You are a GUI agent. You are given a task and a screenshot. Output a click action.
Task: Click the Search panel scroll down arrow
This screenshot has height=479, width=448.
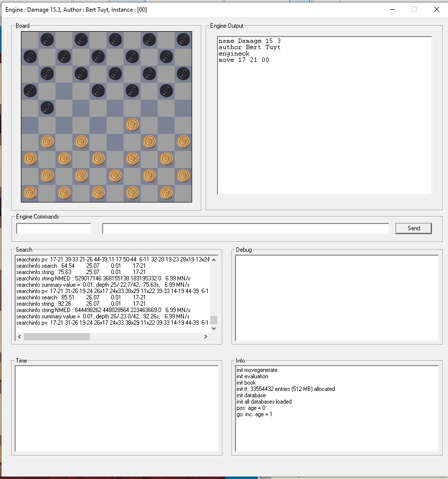(214, 328)
